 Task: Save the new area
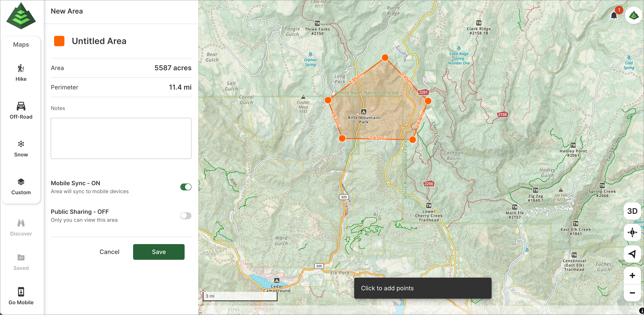pos(159,252)
